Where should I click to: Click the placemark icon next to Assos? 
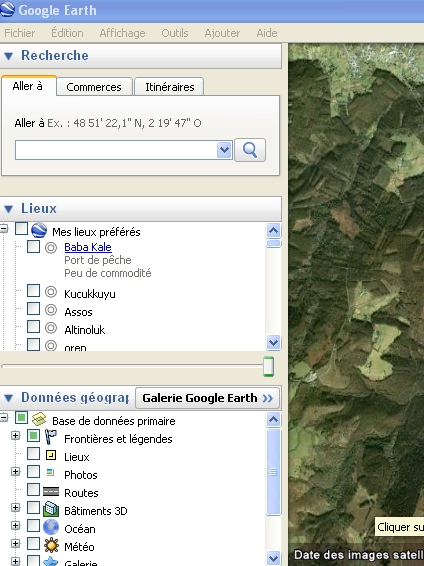(51, 310)
